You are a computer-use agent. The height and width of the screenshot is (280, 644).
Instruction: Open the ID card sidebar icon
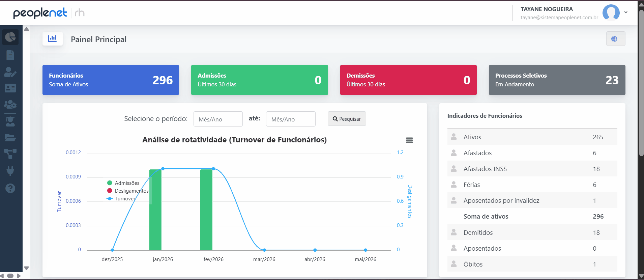10,88
